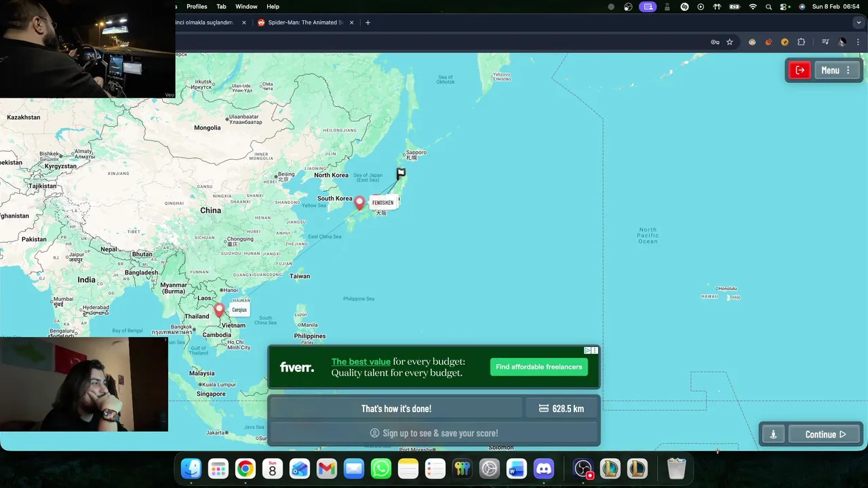This screenshot has height=488, width=868.
Task: Open WhatsApp from the dock
Action: [381, 468]
